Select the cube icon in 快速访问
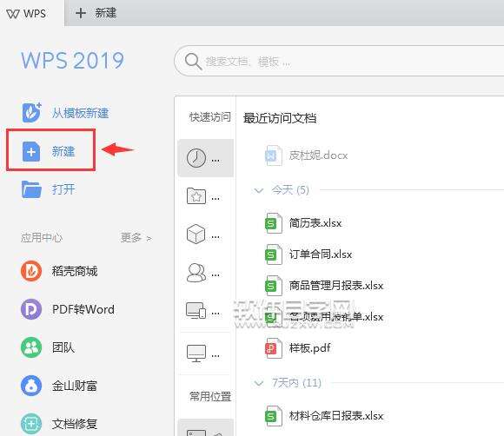The width and height of the screenshot is (504, 436). (x=196, y=235)
